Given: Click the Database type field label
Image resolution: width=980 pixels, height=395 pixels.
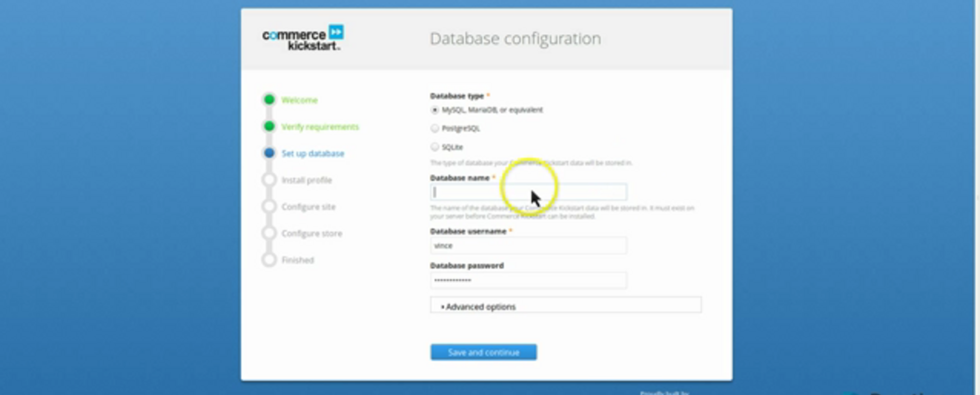Looking at the screenshot, I should [457, 96].
